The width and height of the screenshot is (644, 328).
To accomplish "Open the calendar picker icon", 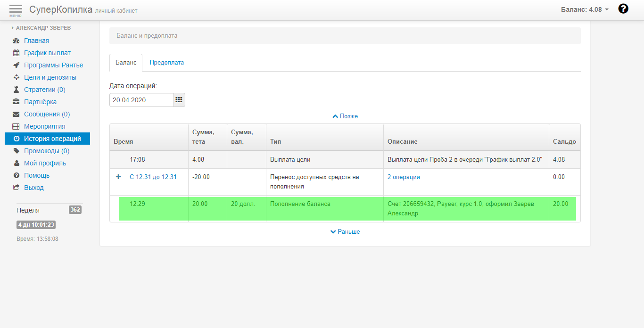I will click(179, 100).
